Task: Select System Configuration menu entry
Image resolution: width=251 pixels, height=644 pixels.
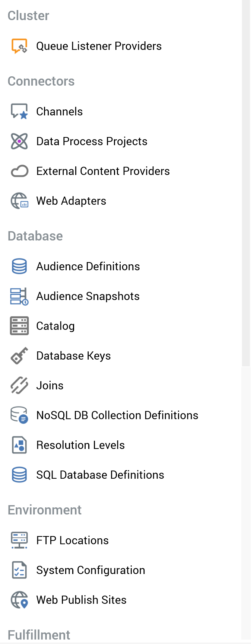Action: tap(90, 570)
